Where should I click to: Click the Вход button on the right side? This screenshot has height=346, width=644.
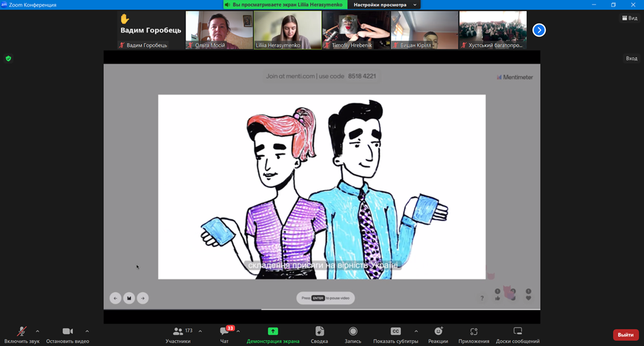(x=631, y=58)
